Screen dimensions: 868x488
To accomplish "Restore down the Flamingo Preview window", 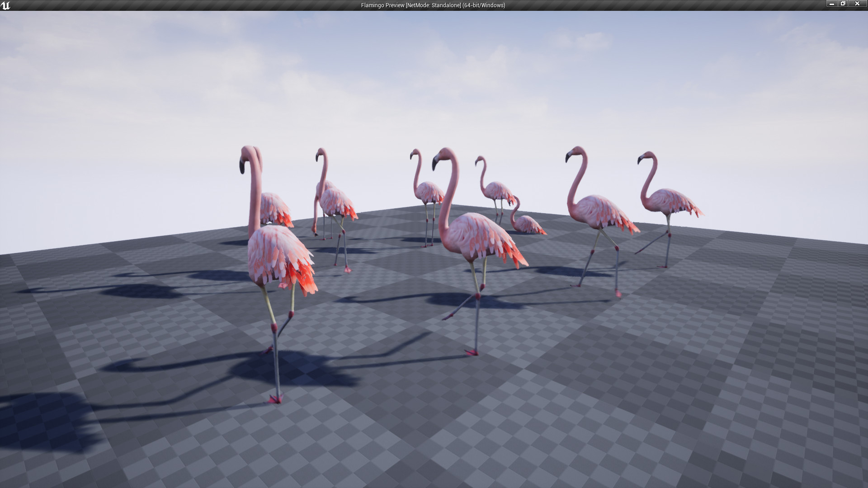I will point(843,4).
